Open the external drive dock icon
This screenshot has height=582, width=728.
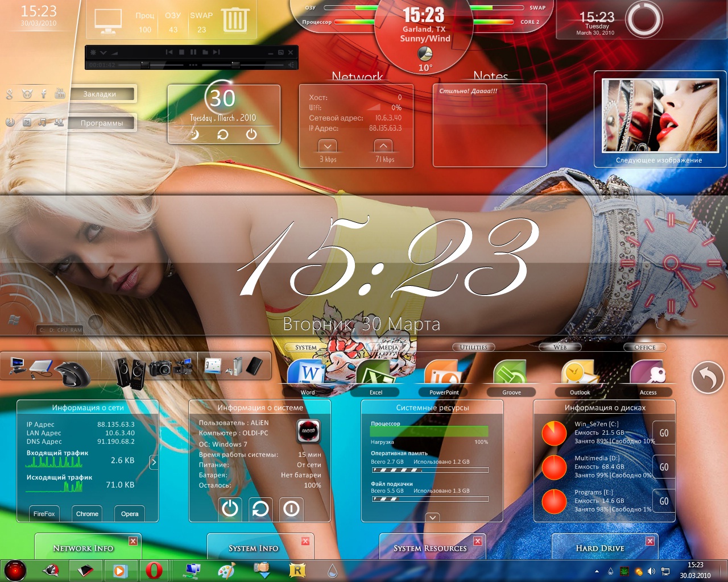[42, 368]
